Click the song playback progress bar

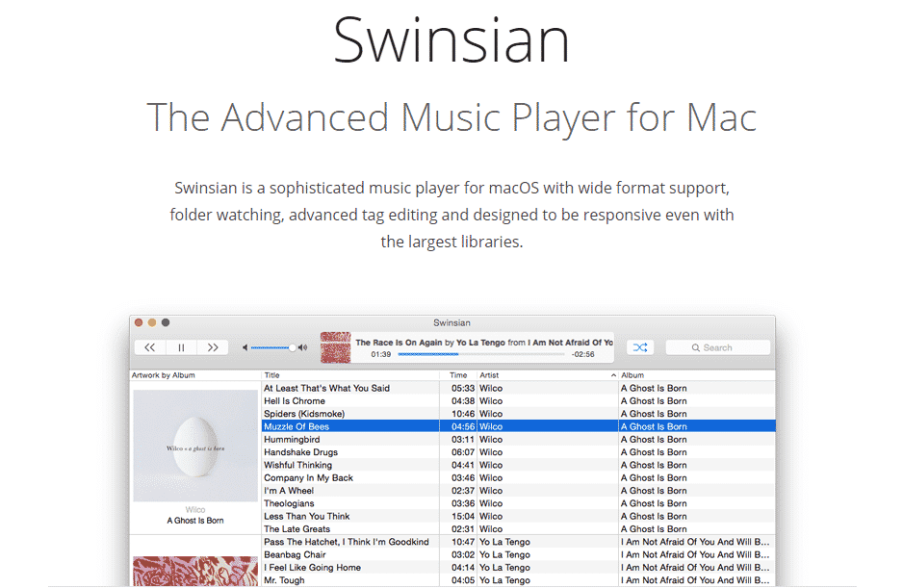point(481,354)
